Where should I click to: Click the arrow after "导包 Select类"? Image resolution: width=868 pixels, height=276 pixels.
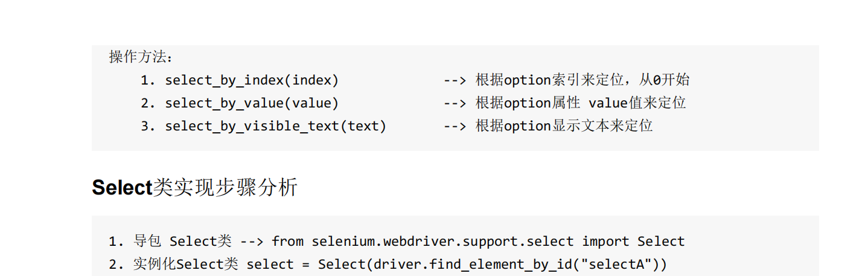252,242
